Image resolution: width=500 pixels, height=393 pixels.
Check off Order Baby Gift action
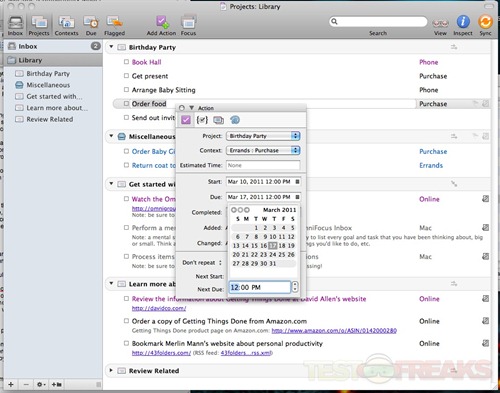coord(126,151)
